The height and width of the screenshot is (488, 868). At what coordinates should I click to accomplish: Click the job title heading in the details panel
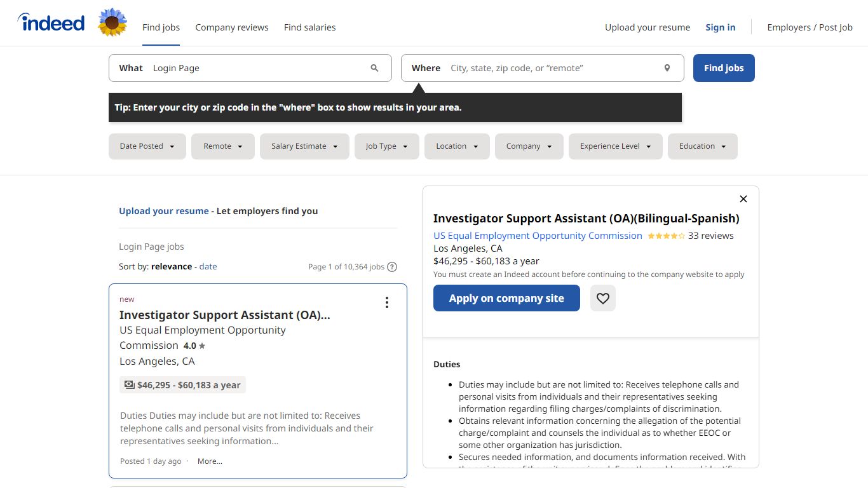[587, 219]
